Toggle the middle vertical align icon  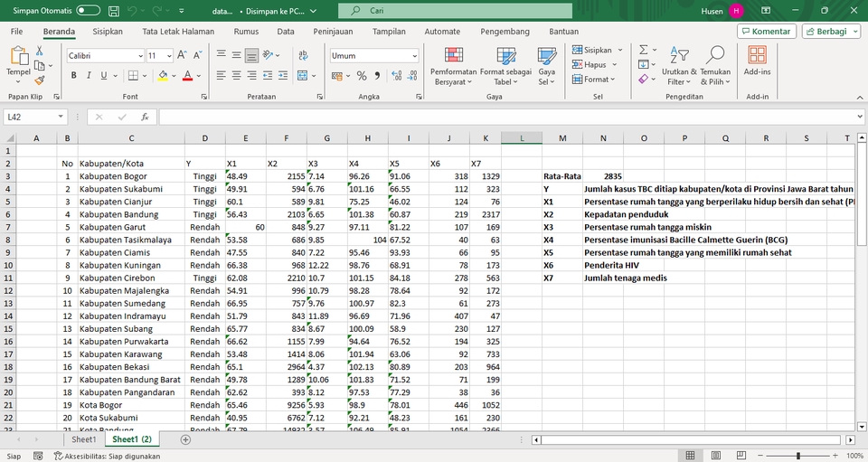click(236, 55)
